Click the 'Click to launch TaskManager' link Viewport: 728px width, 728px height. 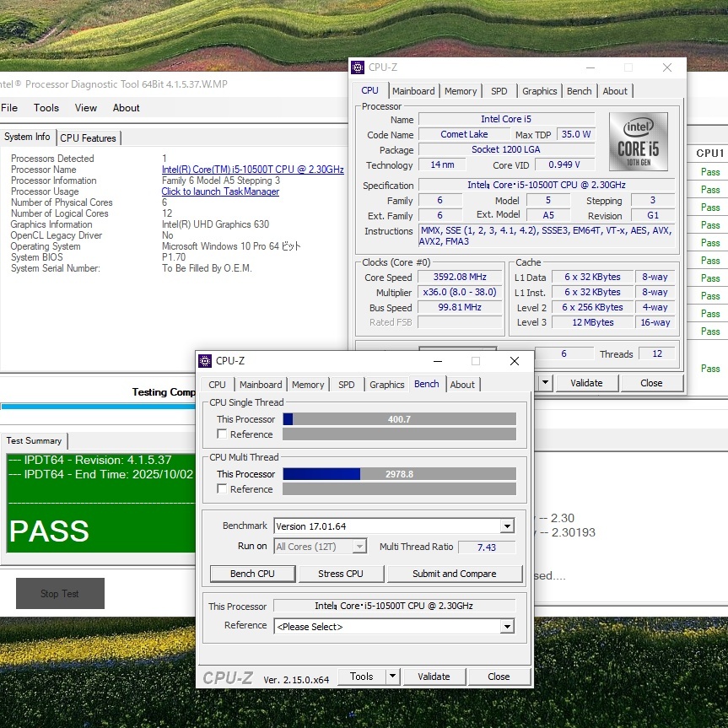click(220, 191)
